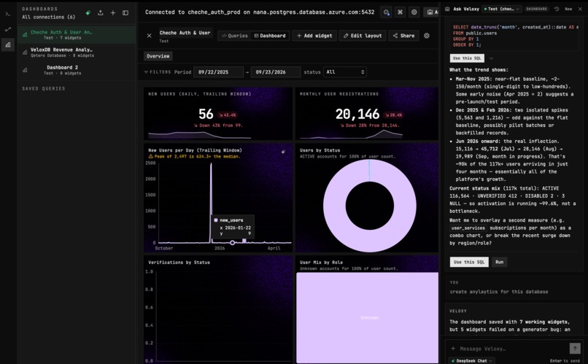
Task: Close the Ask Veloxy panel
Action: click(580, 9)
